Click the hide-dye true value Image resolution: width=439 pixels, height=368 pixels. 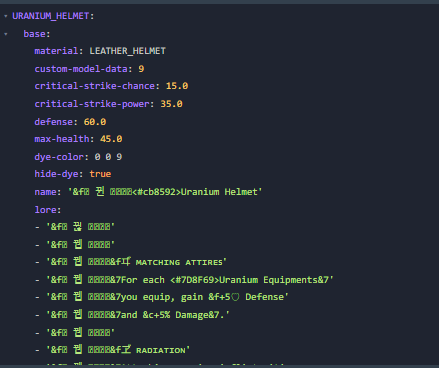tap(100, 174)
